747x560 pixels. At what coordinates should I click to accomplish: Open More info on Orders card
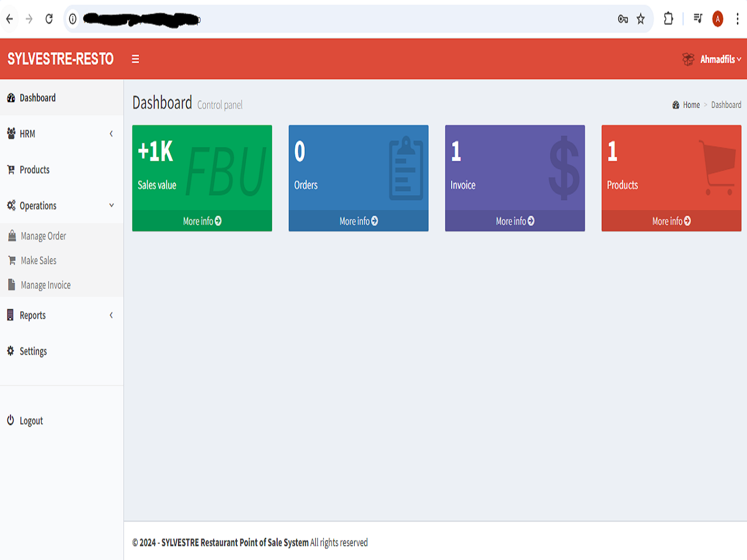358,221
